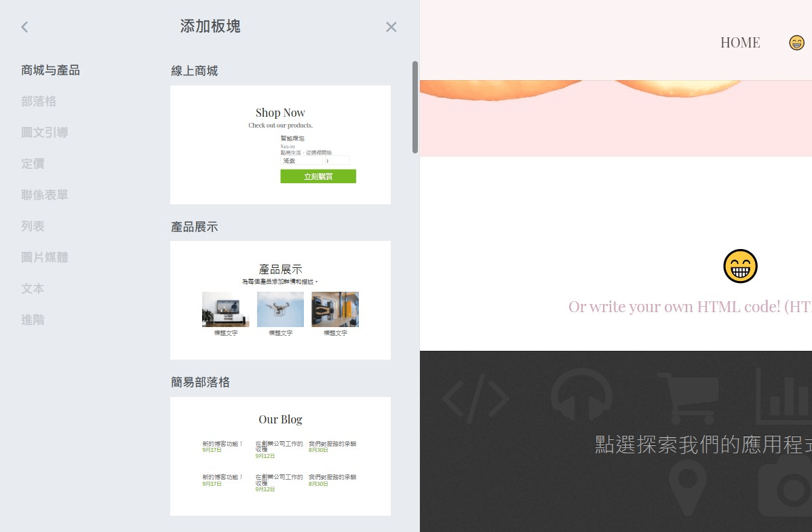Image resolution: width=812 pixels, height=532 pixels.
Task: Click HOME in the site navigation
Action: click(739, 43)
